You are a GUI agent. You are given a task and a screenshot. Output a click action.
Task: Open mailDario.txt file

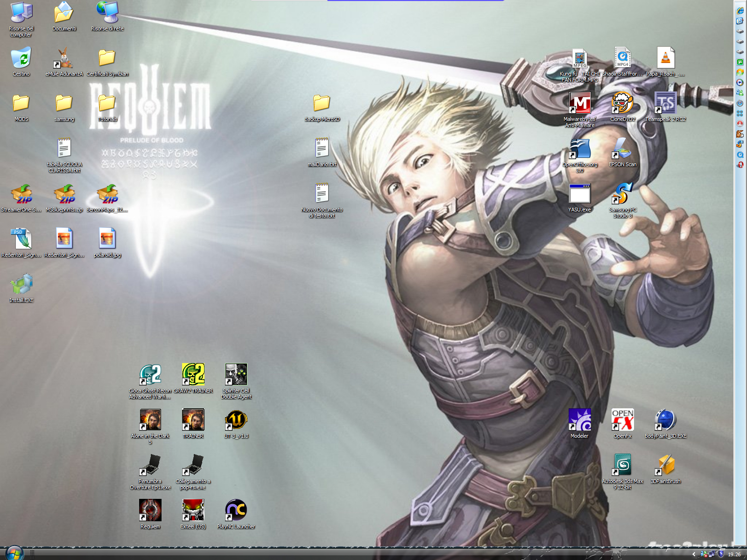322,153
